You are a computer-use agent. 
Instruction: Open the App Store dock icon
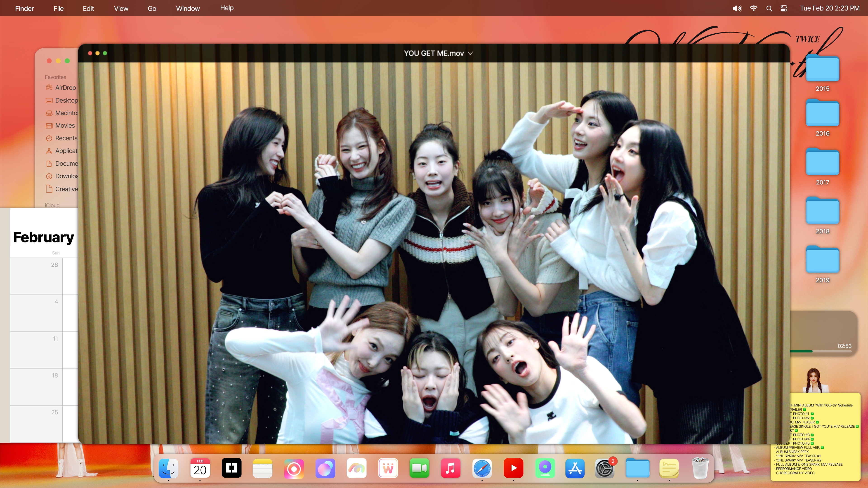(575, 468)
